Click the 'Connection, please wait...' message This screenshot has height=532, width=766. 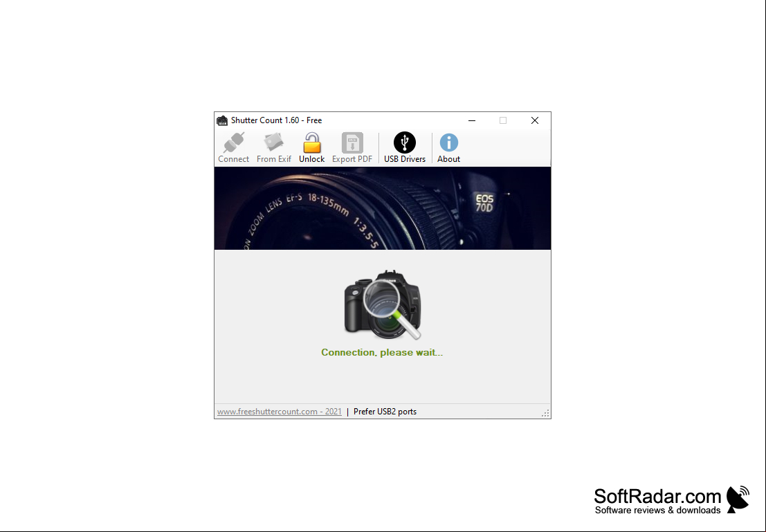click(x=382, y=352)
